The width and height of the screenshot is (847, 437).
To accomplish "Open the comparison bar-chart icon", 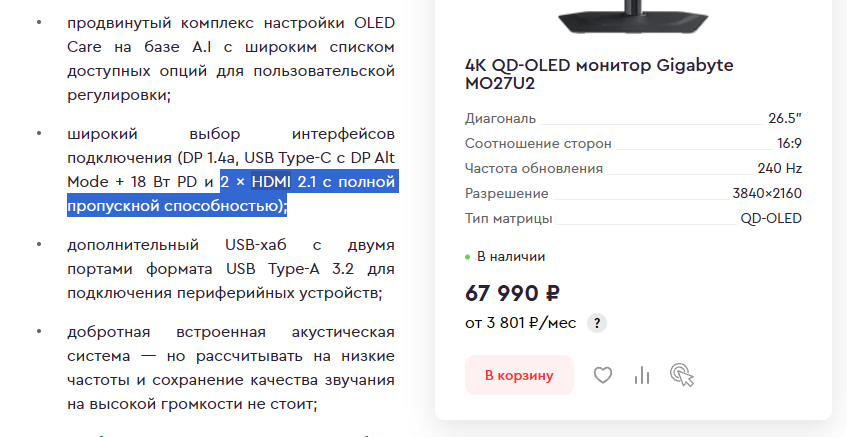I will pos(642,375).
